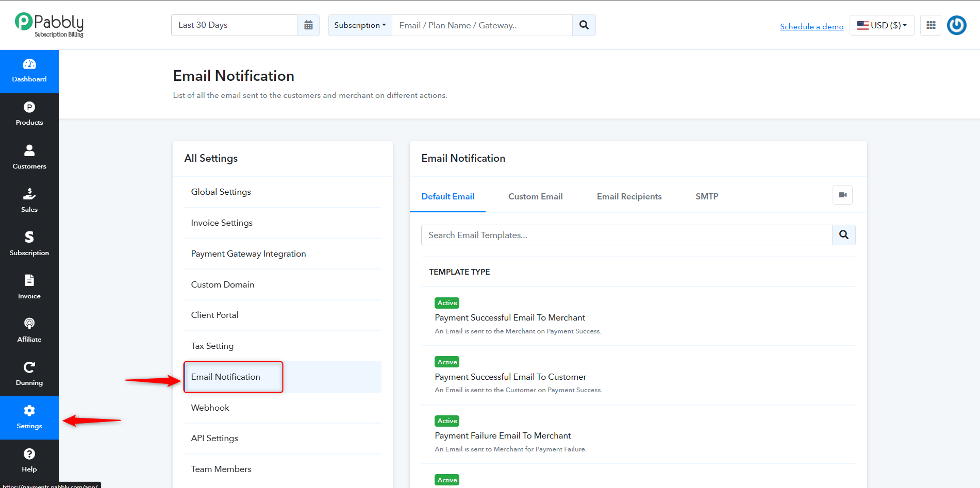980x488 pixels.
Task: Click the power account icon top right
Action: tap(957, 25)
